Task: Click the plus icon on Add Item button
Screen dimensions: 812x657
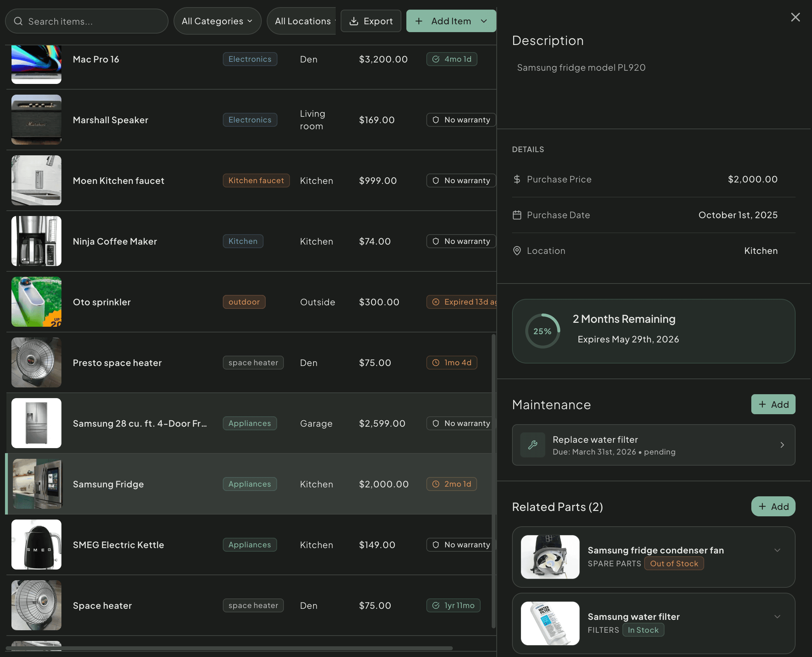Action: [x=418, y=21]
